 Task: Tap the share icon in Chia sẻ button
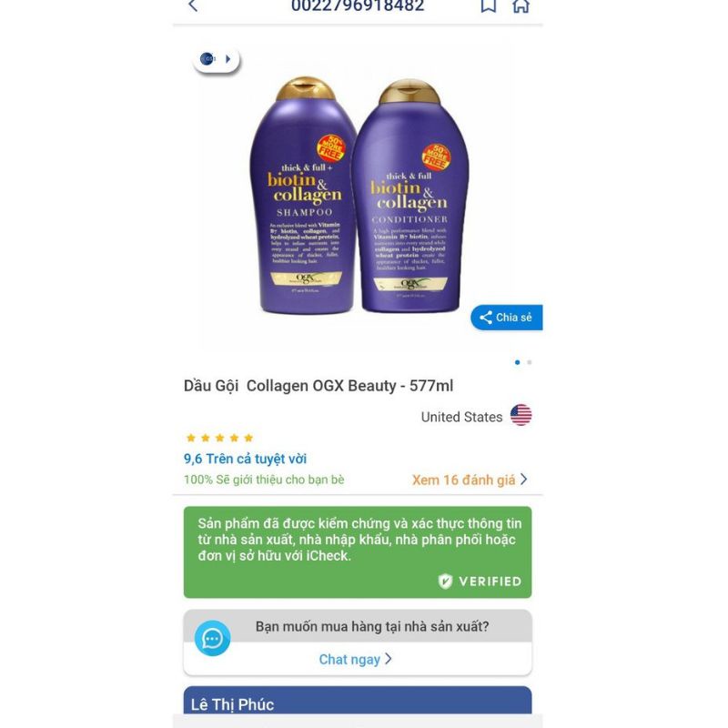(486, 318)
